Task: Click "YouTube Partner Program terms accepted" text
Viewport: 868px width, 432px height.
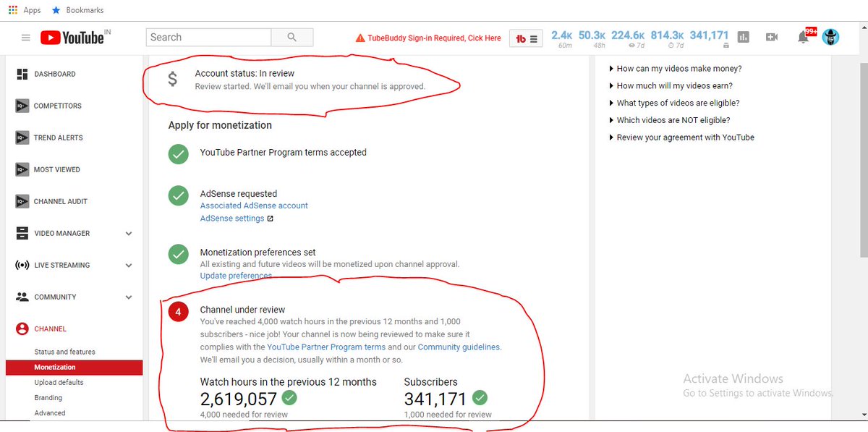Action: [x=283, y=152]
